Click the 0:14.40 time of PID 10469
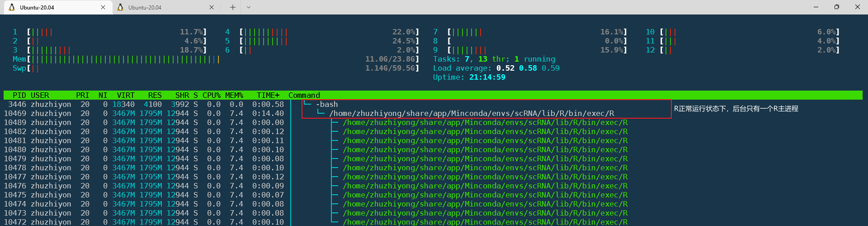This screenshot has height=226, width=868. pyautogui.click(x=268, y=113)
